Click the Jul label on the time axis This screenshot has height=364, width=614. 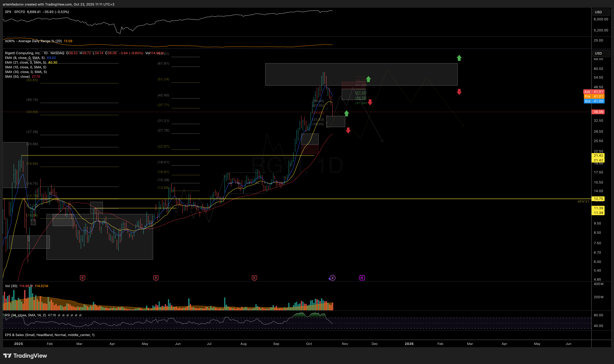[x=209, y=344]
